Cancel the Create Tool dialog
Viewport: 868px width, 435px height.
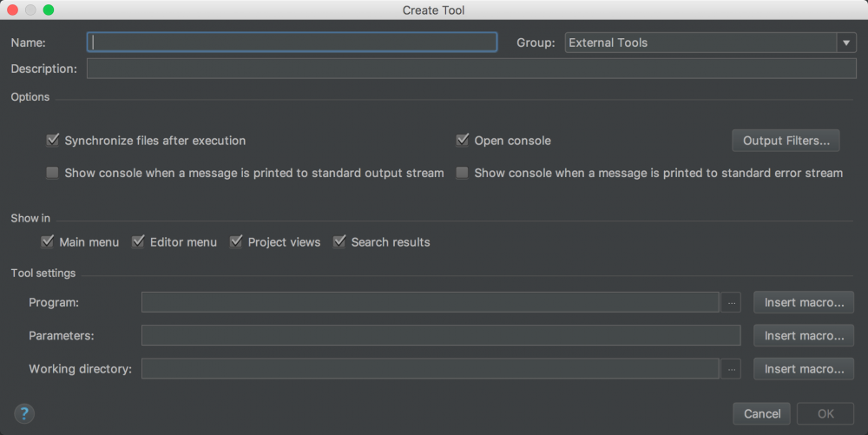(x=762, y=414)
